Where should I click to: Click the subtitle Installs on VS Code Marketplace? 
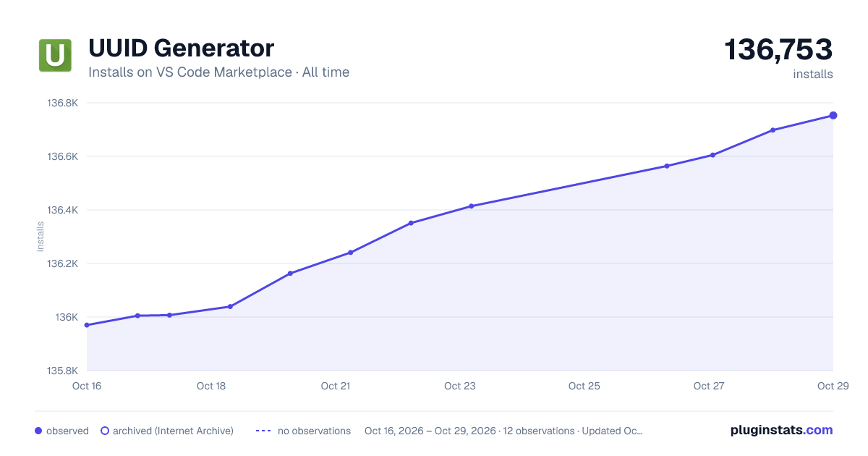point(190,72)
